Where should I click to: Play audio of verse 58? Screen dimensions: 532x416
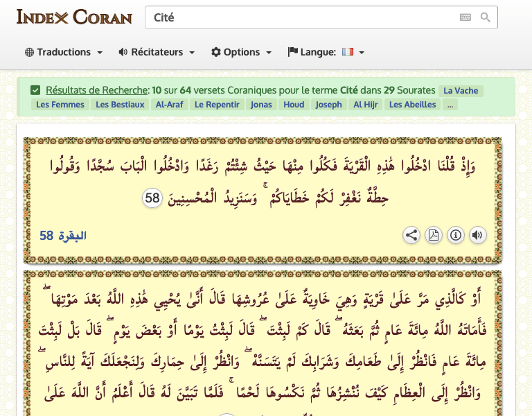click(x=477, y=235)
